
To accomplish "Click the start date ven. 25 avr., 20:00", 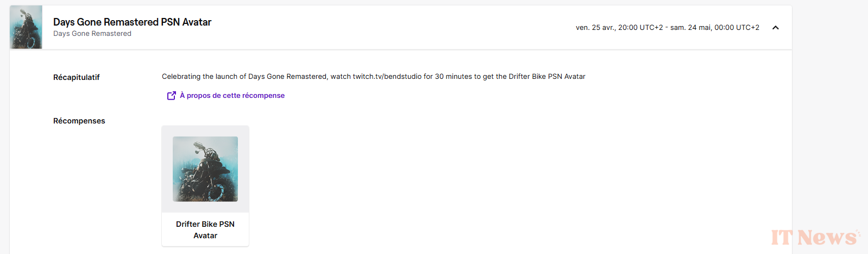I will [619, 28].
